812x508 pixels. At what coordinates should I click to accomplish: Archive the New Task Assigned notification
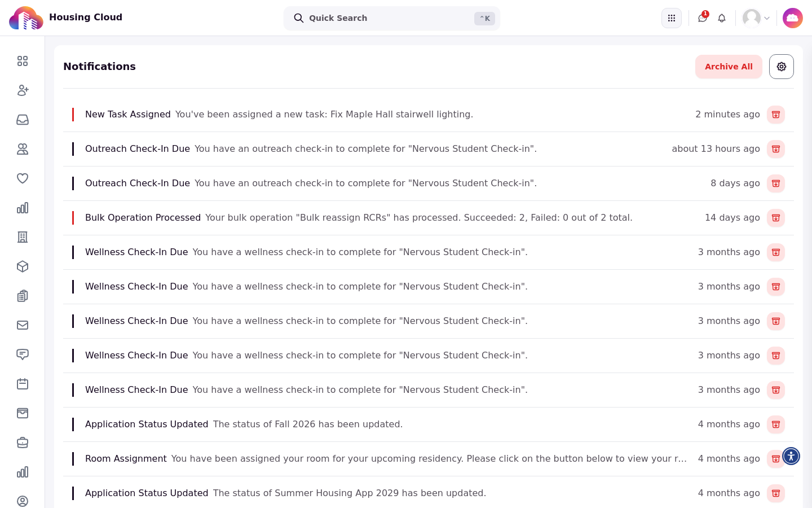776,115
